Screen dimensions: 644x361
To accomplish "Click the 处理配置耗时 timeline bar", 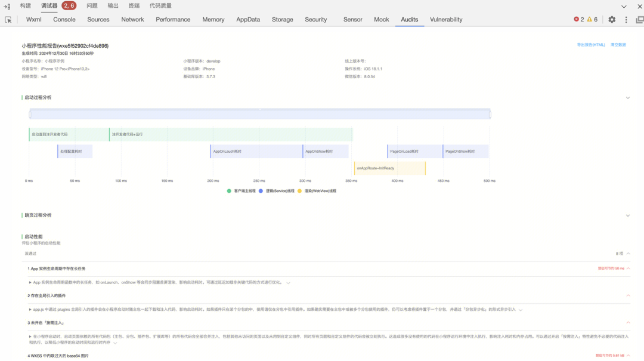I will (x=75, y=152).
